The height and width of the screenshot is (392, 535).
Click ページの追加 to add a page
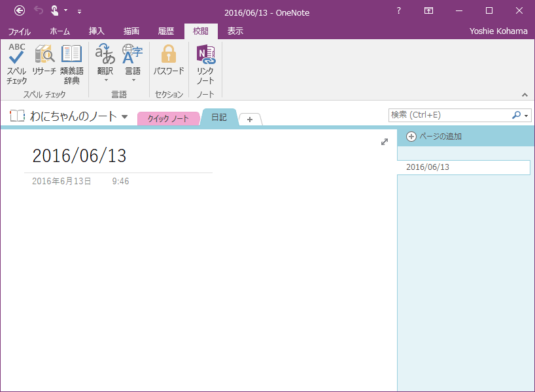[434, 137]
